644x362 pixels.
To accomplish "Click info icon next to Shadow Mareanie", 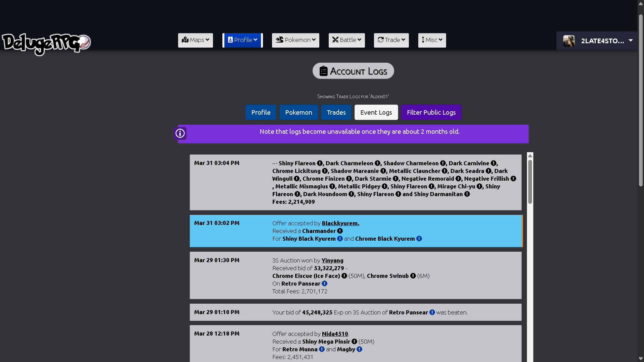I will click(383, 171).
